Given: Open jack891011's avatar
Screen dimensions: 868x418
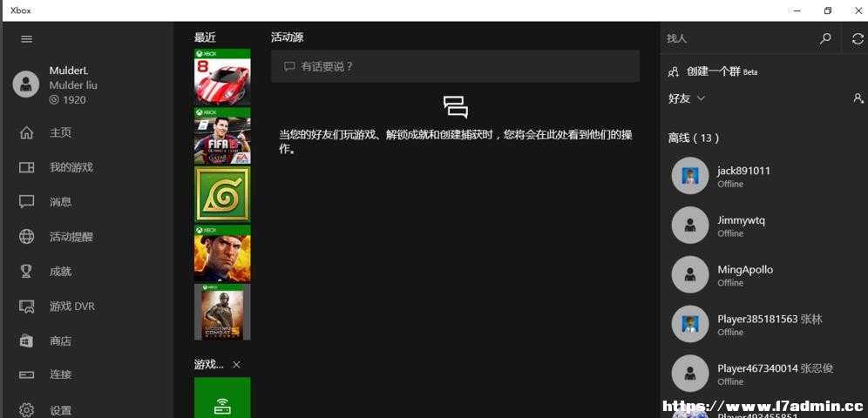Looking at the screenshot, I should 689,176.
